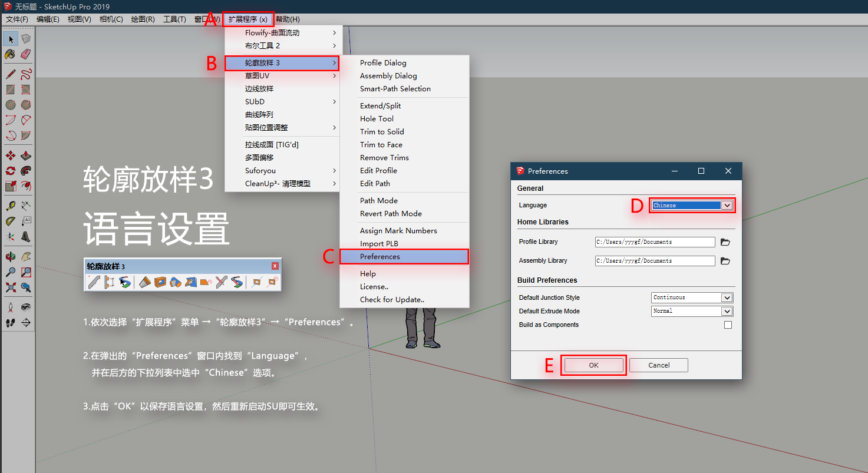This screenshot has width=868, height=473.
Task: Select the Orbit tool
Action: (x=11, y=257)
